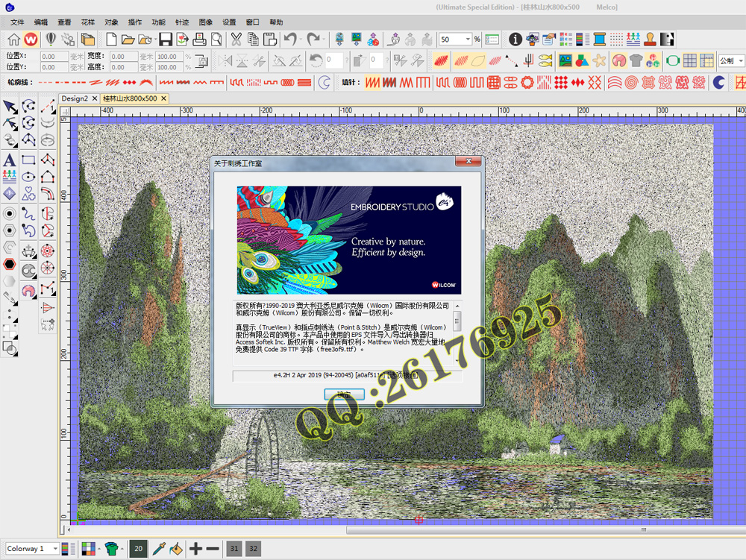
Task: Choose the diamond motif outline stitch
Action: (x=129, y=82)
